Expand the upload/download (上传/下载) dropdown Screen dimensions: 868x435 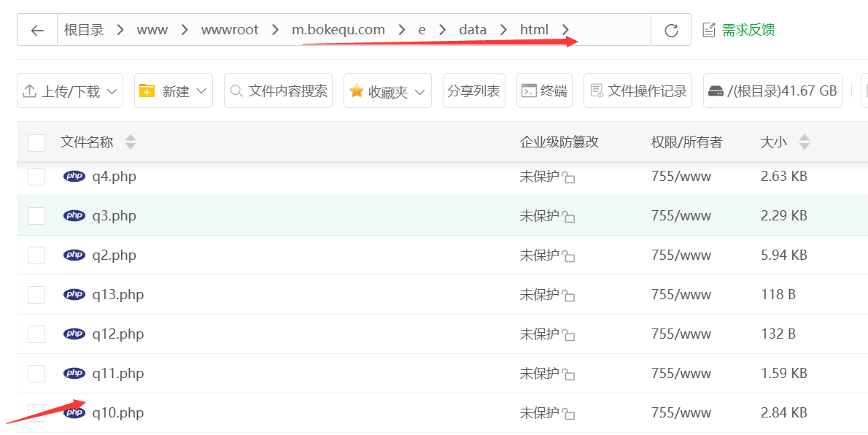pos(70,91)
